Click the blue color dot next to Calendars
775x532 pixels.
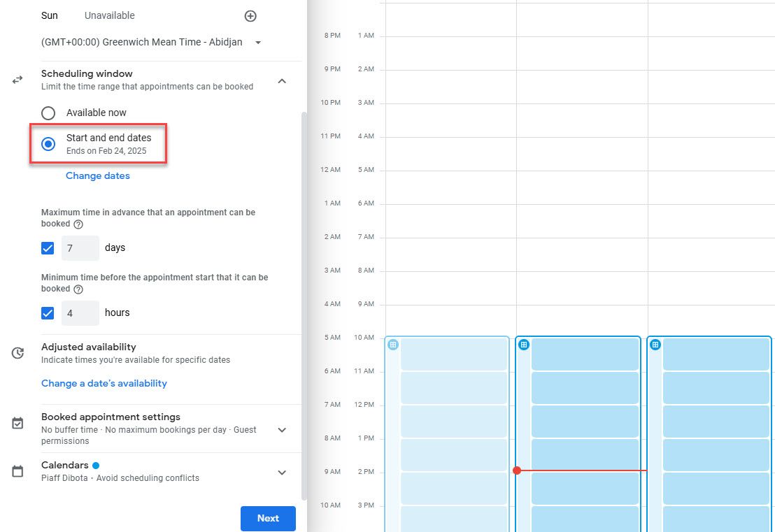[x=94, y=463]
